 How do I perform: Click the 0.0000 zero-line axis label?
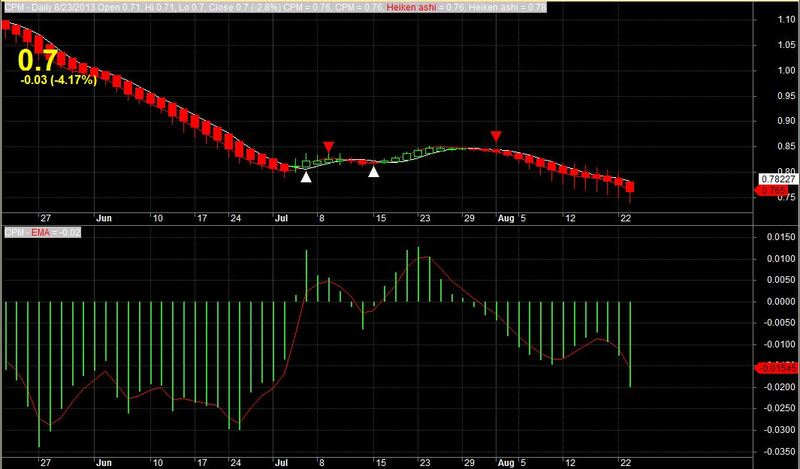click(x=782, y=301)
